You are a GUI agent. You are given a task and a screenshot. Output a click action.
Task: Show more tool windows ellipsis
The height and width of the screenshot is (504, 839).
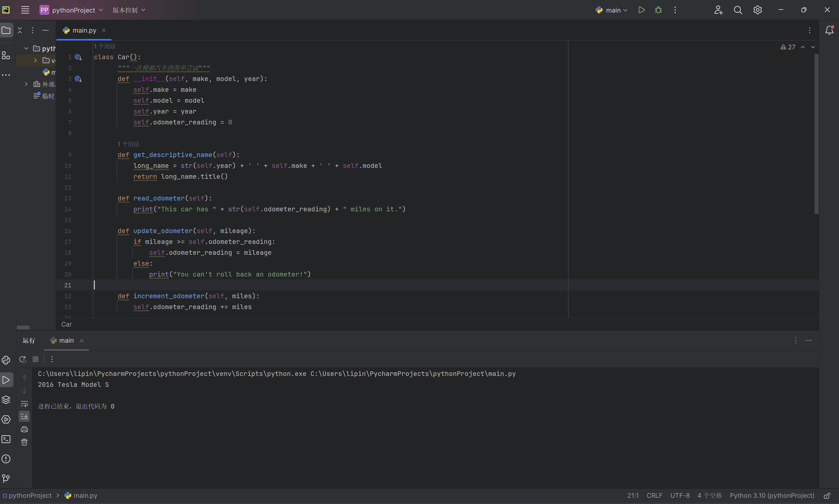click(x=6, y=75)
